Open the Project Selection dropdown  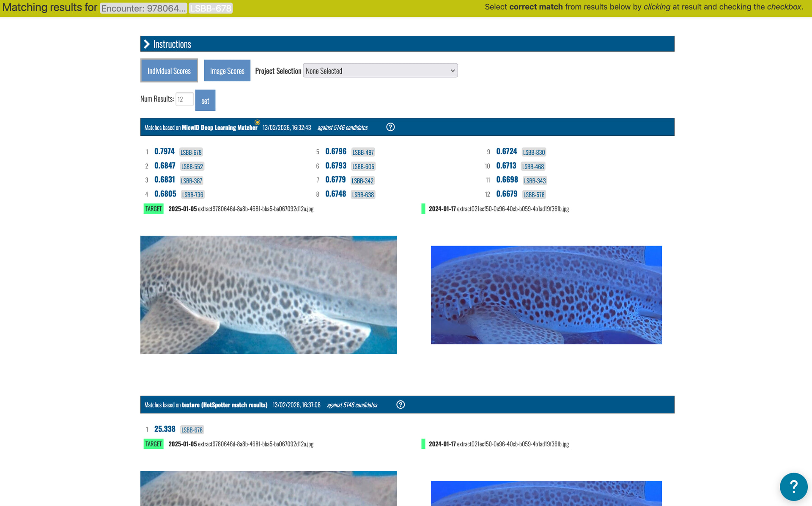pyautogui.click(x=380, y=71)
